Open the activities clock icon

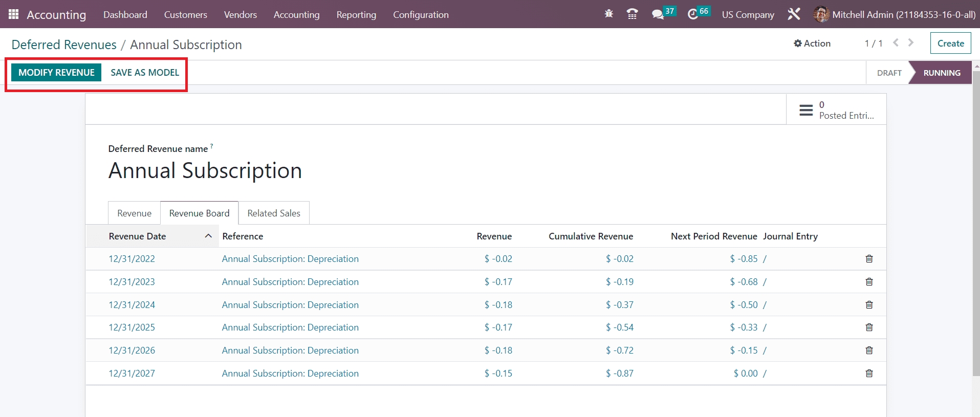pos(692,14)
